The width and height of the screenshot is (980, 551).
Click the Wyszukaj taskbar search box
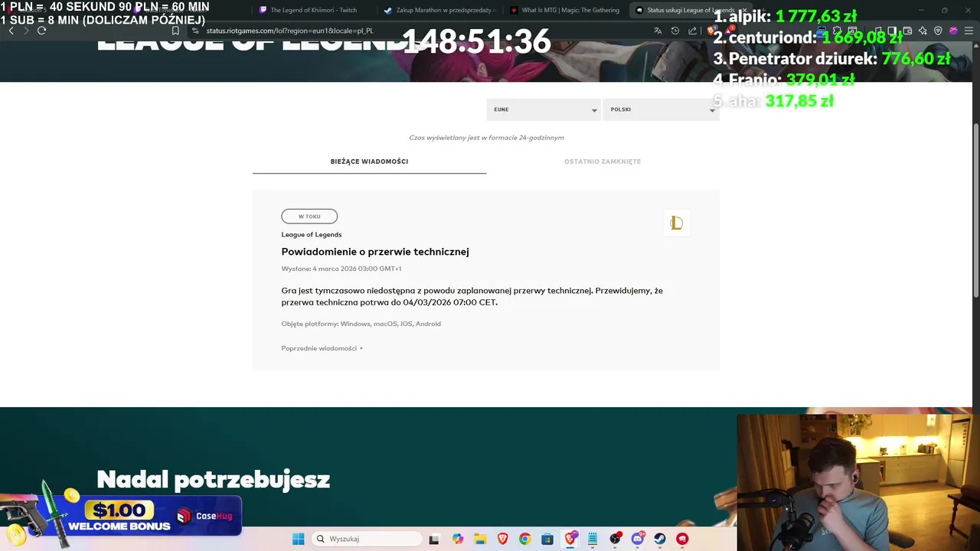click(x=368, y=539)
